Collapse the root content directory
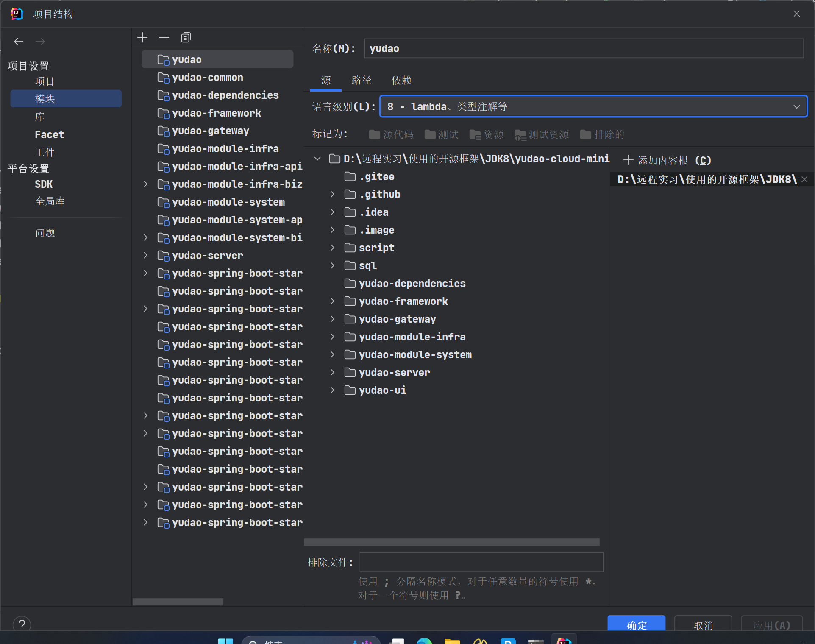This screenshot has width=815, height=644. [x=317, y=159]
